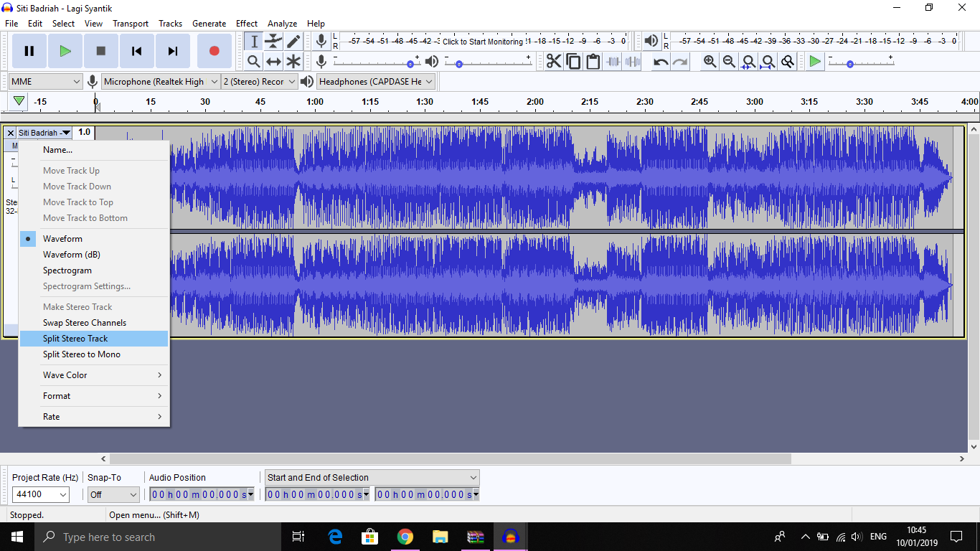Click the red Record button
Screen dimensions: 980x551
pyautogui.click(x=214, y=51)
